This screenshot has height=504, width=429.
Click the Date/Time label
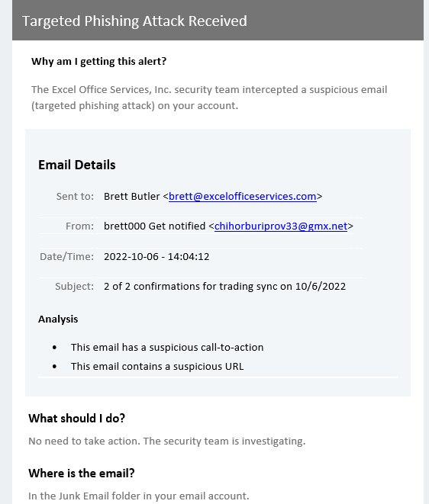[67, 256]
